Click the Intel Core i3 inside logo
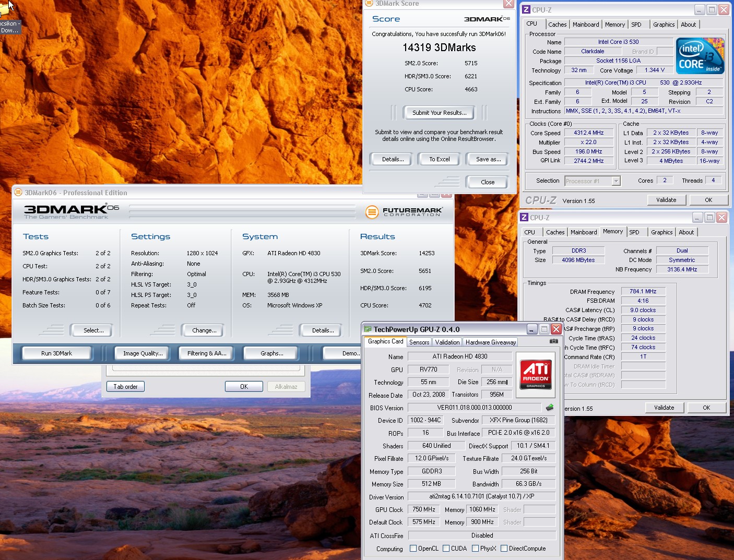 [x=700, y=55]
